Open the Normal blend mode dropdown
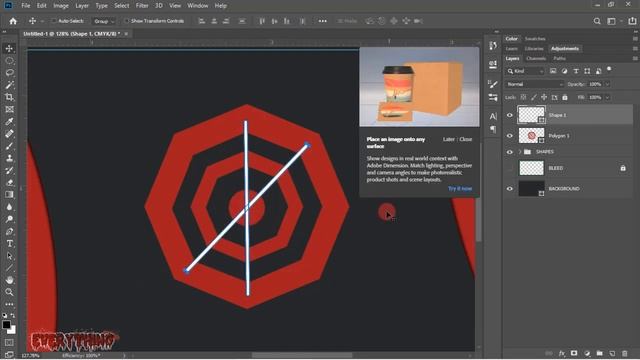 pos(535,84)
